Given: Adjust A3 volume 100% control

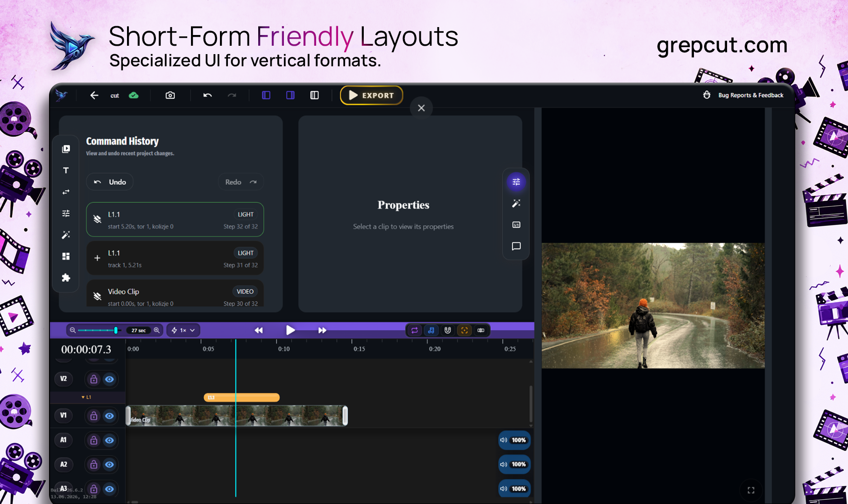Looking at the screenshot, I should 514,489.
